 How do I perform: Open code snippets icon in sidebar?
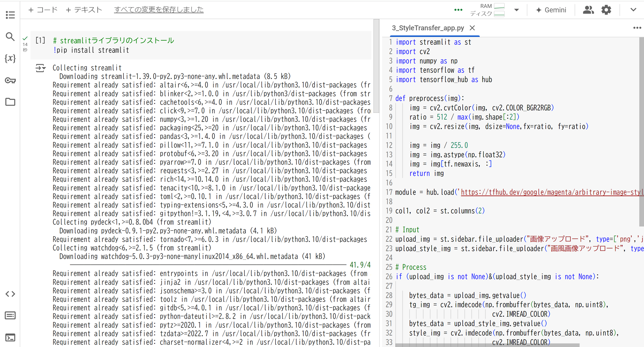click(x=10, y=294)
